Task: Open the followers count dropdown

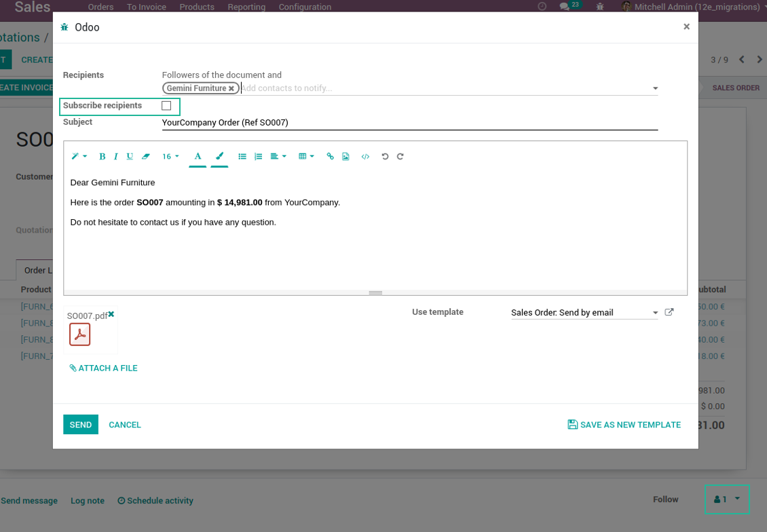Action: 727,499
